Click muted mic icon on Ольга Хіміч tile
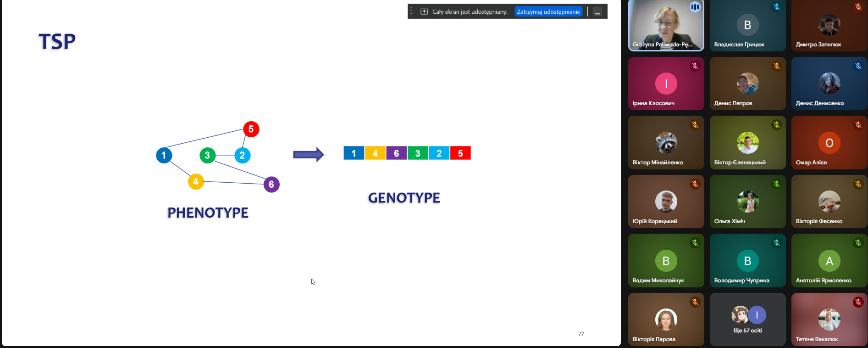 [777, 184]
